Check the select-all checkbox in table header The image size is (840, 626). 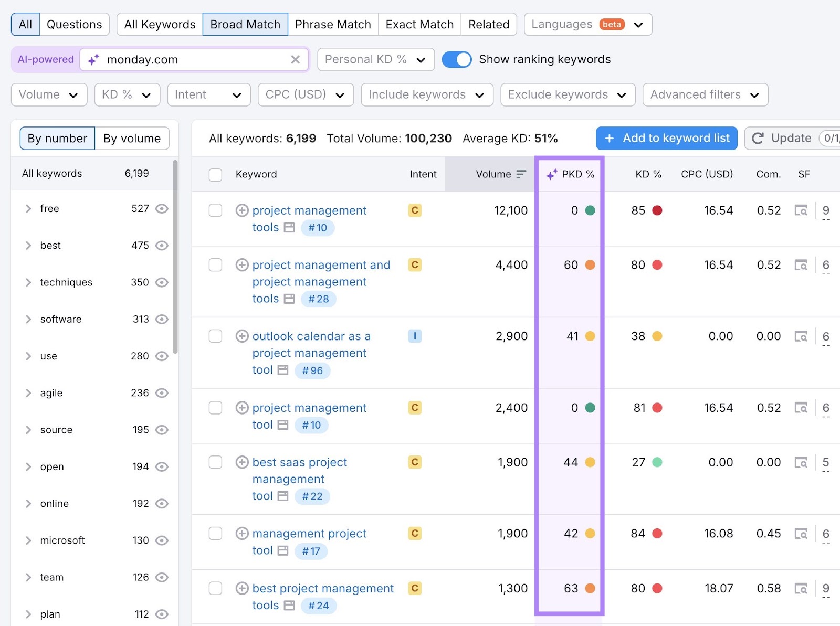(x=215, y=175)
